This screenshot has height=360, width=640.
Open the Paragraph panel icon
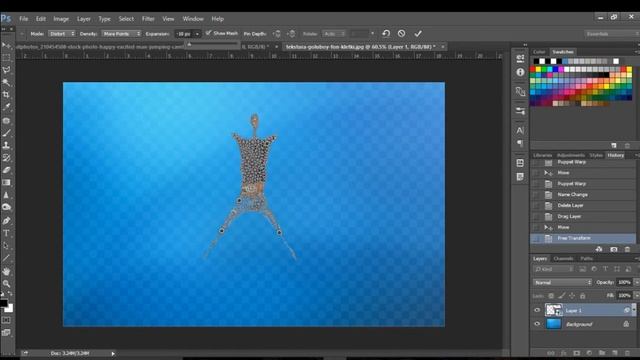click(x=520, y=143)
